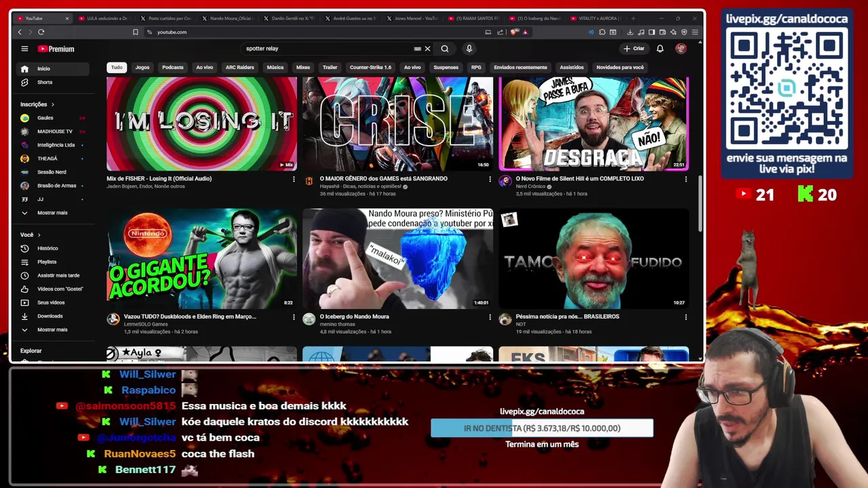
Task: Select the ARC Raiders filter chip
Action: [x=240, y=67]
